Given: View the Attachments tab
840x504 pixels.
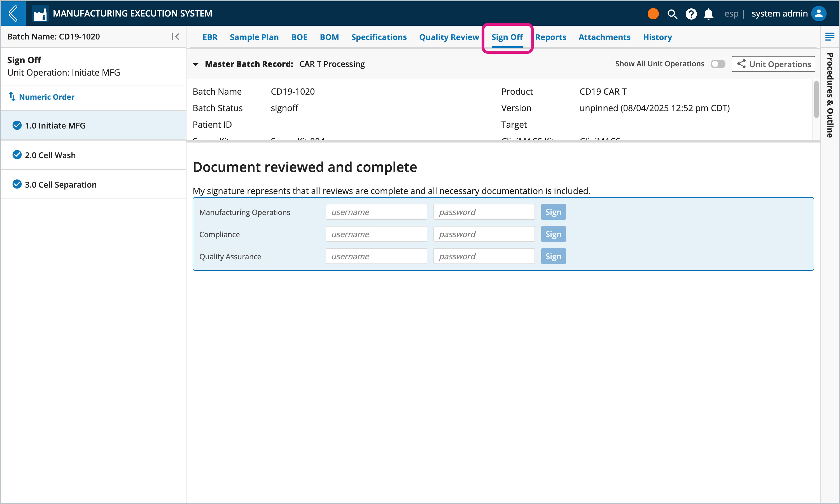Looking at the screenshot, I should click(604, 37).
